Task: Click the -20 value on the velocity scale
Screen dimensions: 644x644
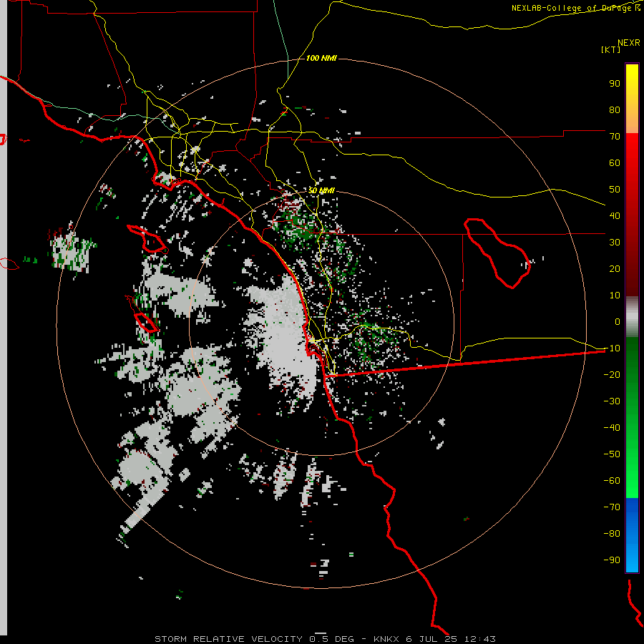Action: point(612,374)
